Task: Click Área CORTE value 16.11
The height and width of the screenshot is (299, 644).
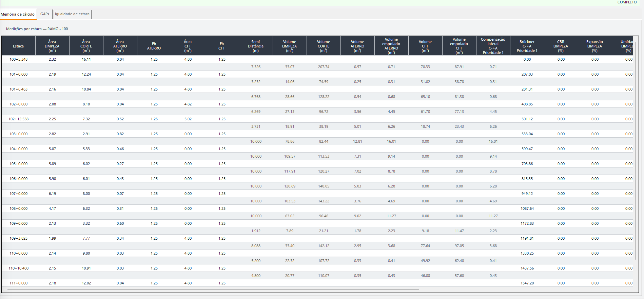Action: [x=86, y=59]
